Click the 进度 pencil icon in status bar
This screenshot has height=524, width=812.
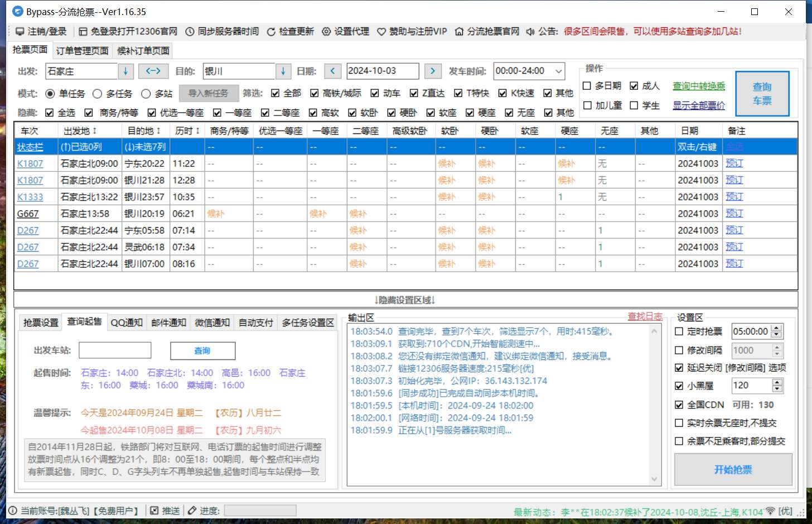(x=192, y=511)
